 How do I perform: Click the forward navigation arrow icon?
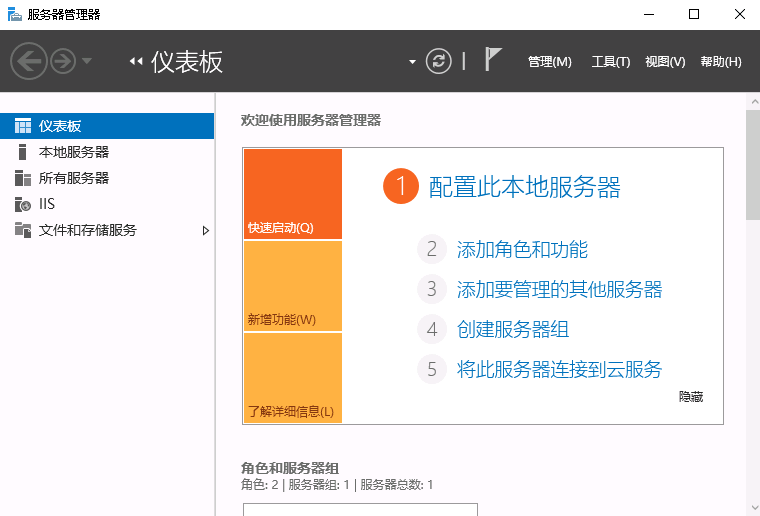62,62
